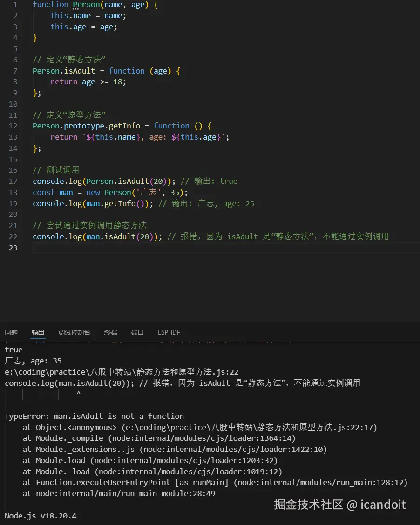Click 'console.log(man.getInfo());' statement
420x525 pixels.
tap(93, 203)
